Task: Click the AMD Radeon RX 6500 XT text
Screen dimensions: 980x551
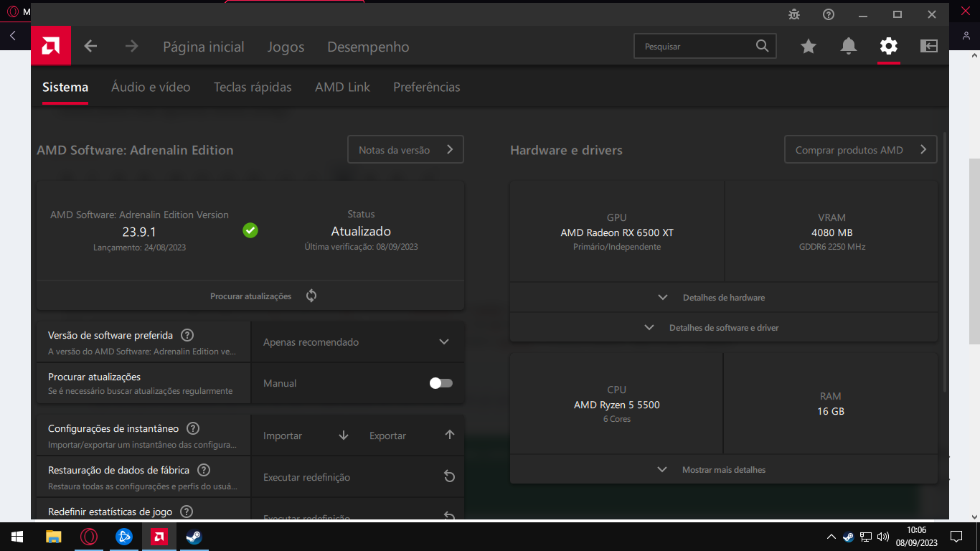Action: coord(617,232)
